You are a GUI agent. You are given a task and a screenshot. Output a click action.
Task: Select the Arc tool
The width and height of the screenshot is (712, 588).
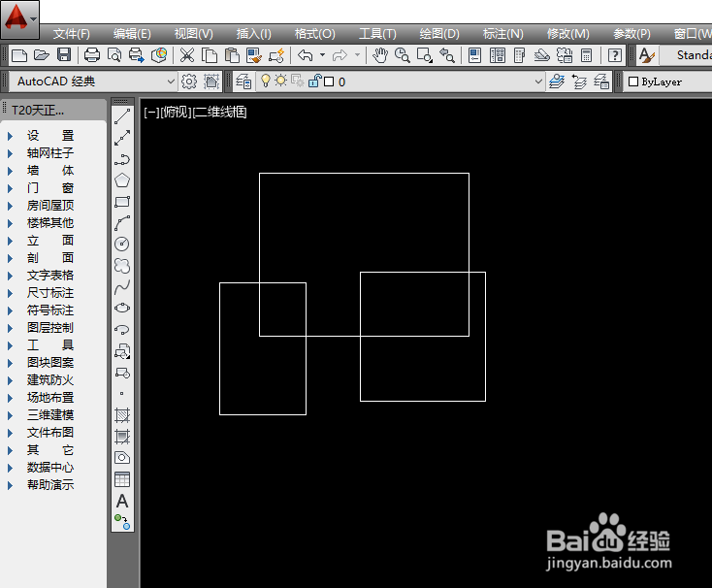point(122,223)
